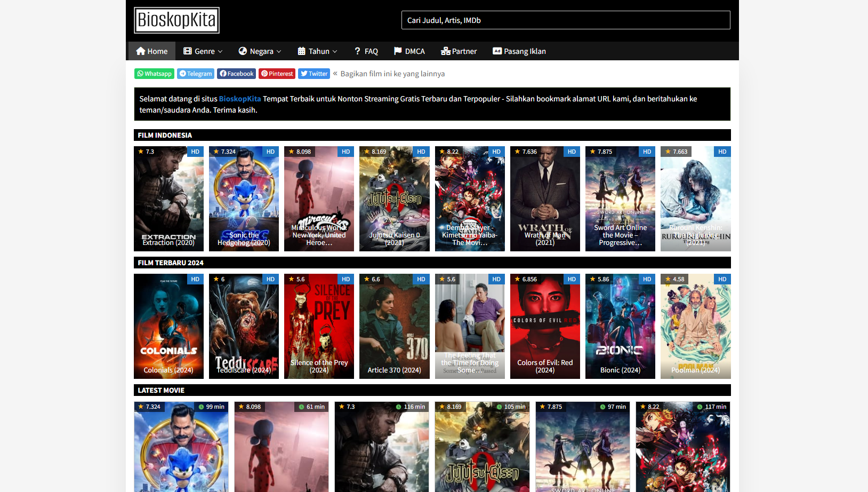Open the Article 370 (2024) poster
Image resolution: width=868 pixels, height=492 pixels.
tap(394, 326)
